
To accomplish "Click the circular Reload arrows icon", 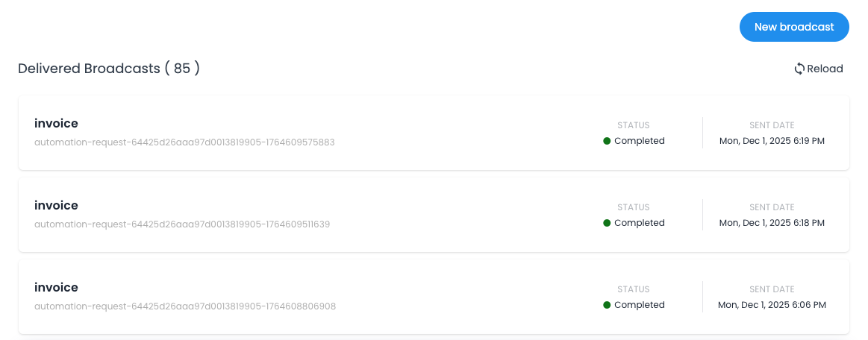I will pyautogui.click(x=799, y=69).
